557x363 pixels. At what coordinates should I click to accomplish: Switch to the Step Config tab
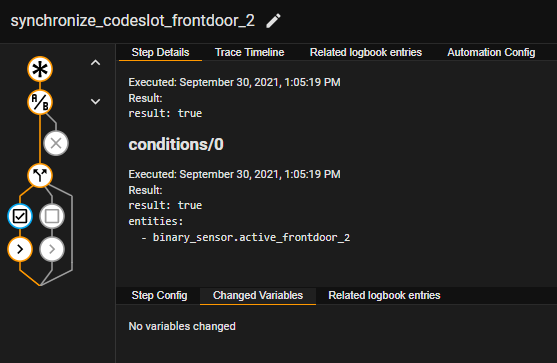159,296
